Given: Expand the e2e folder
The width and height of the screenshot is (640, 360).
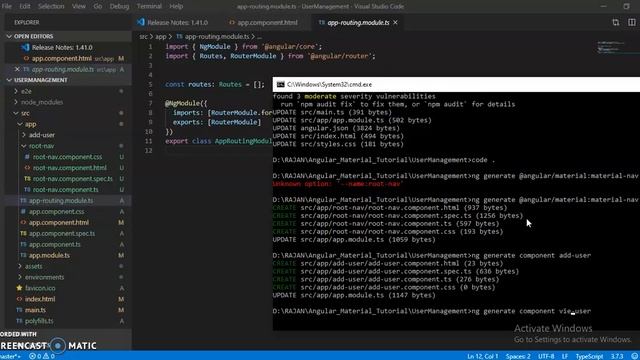Looking at the screenshot, I should click(x=27, y=91).
